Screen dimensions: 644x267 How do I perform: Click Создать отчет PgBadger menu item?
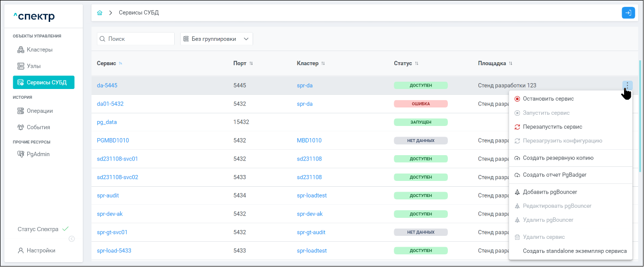[x=554, y=175]
